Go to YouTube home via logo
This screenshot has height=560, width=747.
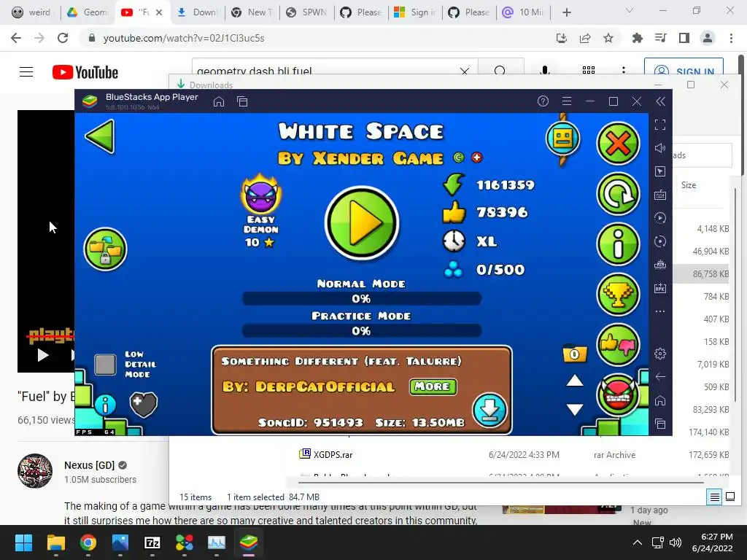coord(85,72)
